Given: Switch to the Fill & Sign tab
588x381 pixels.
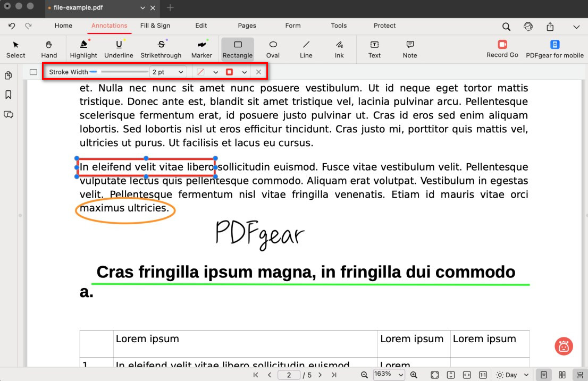Looking at the screenshot, I should click(155, 26).
